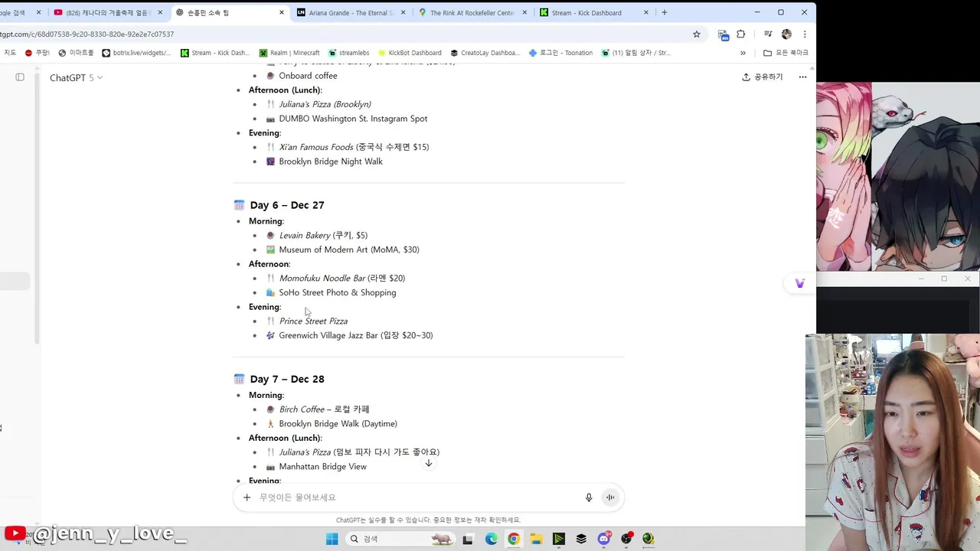
Task: Open the Chrome profile avatar
Action: pyautogui.click(x=786, y=34)
